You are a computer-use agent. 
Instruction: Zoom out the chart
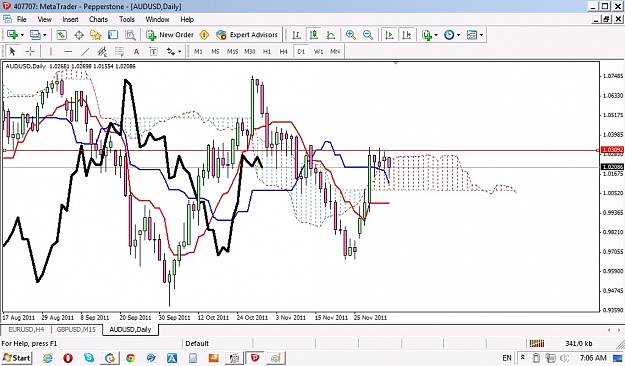pos(368,35)
